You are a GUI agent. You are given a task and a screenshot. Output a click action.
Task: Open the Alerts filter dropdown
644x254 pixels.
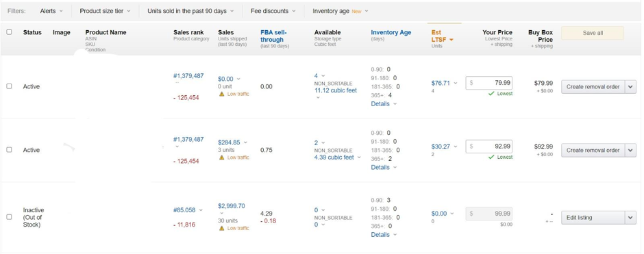(x=51, y=11)
